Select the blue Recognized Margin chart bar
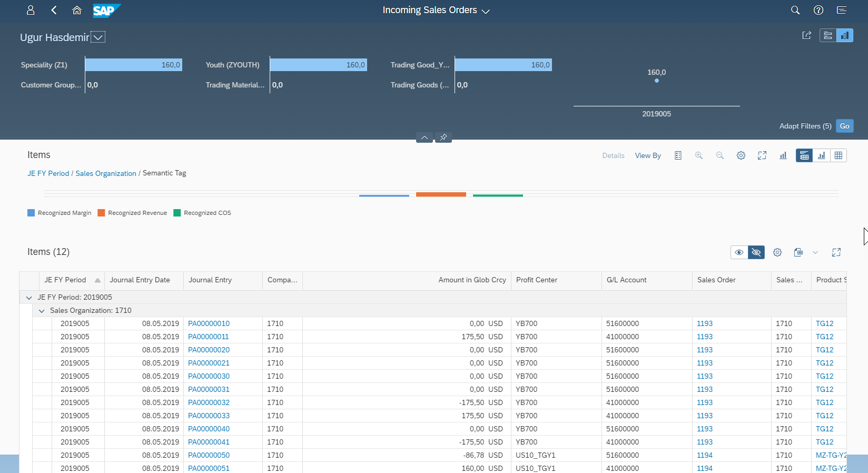868x473 pixels. (384, 195)
